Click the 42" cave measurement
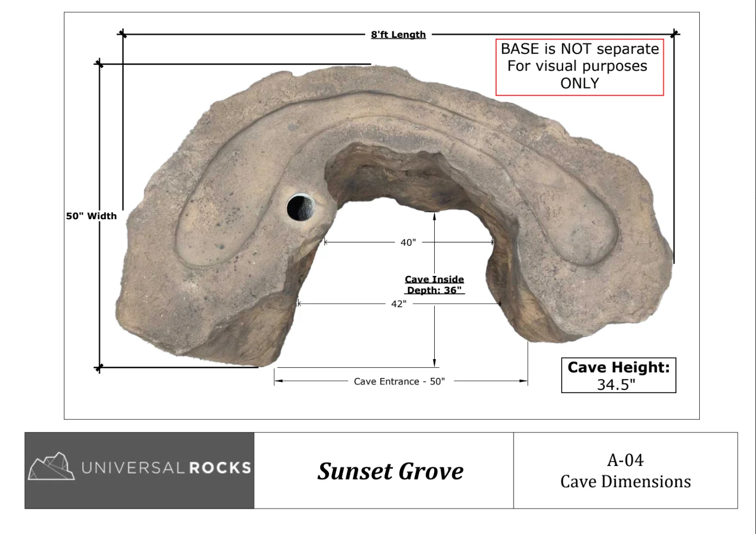 tap(399, 304)
